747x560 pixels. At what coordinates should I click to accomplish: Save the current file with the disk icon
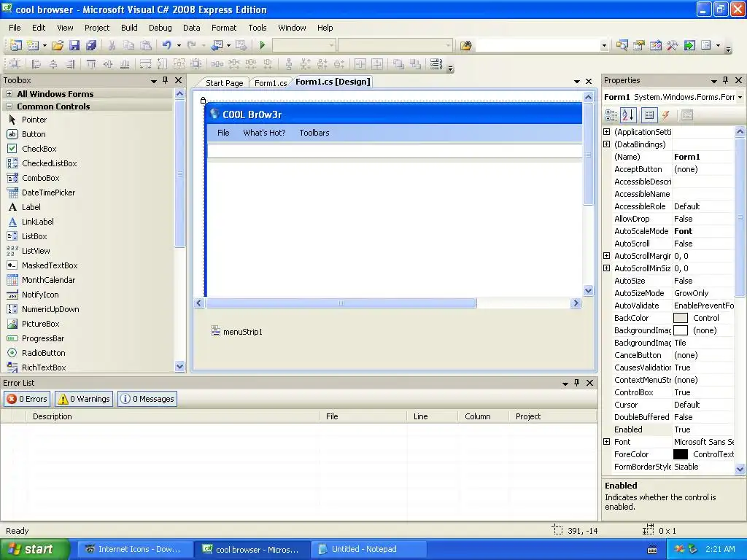tap(74, 45)
